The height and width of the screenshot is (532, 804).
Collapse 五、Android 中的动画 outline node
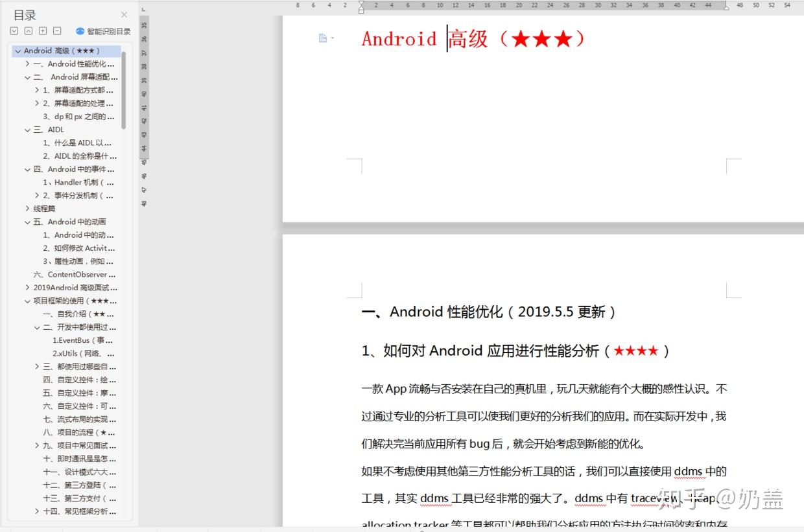coord(27,222)
